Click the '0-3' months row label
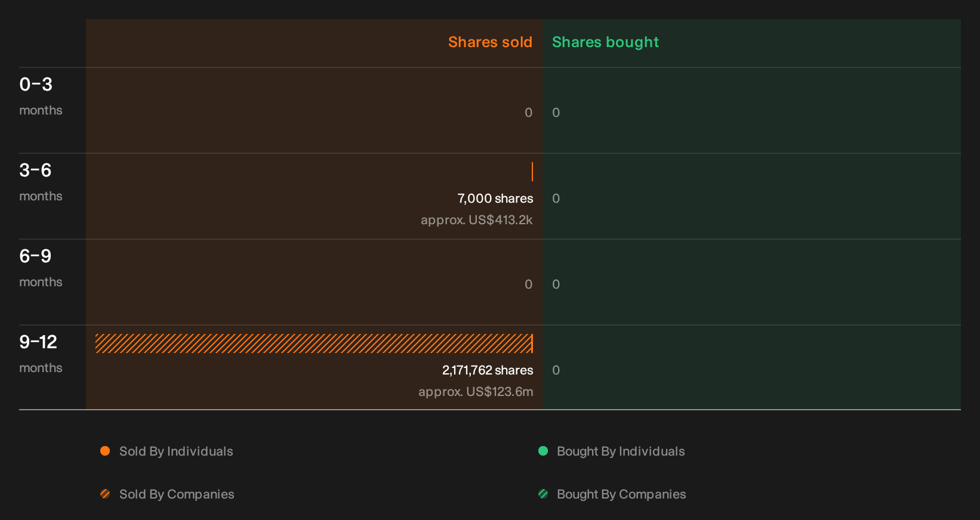 pos(36,85)
